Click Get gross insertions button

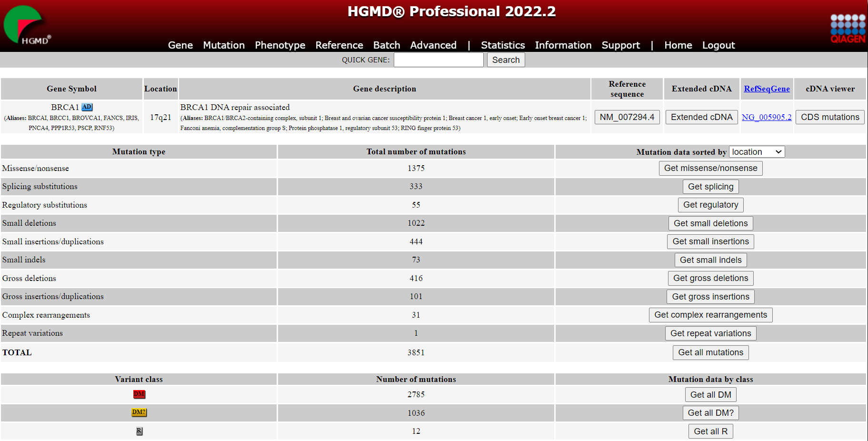point(710,297)
